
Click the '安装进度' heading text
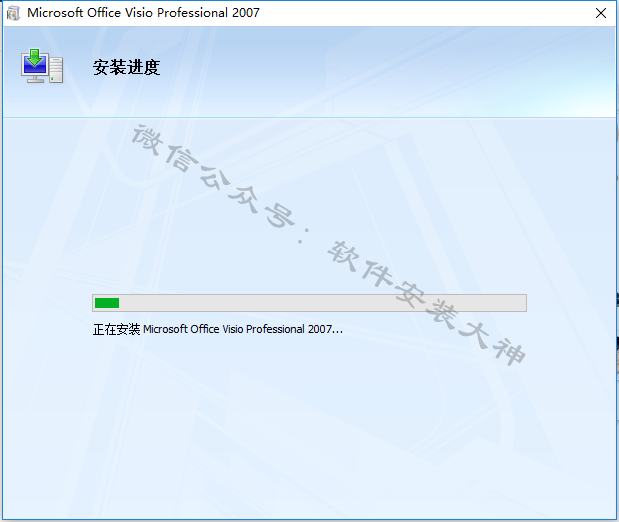pyautogui.click(x=126, y=67)
